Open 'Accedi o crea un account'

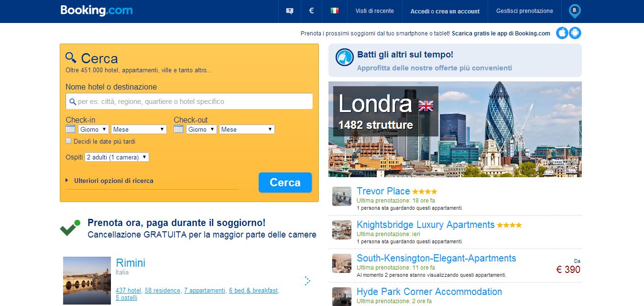pyautogui.click(x=445, y=11)
